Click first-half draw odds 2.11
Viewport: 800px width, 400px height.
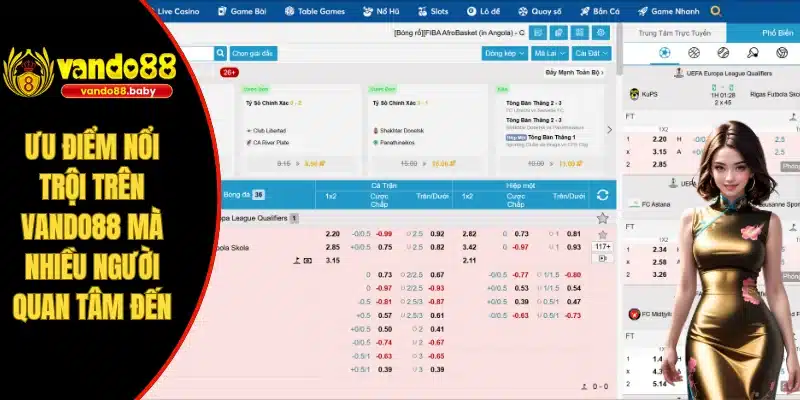pyautogui.click(x=469, y=260)
